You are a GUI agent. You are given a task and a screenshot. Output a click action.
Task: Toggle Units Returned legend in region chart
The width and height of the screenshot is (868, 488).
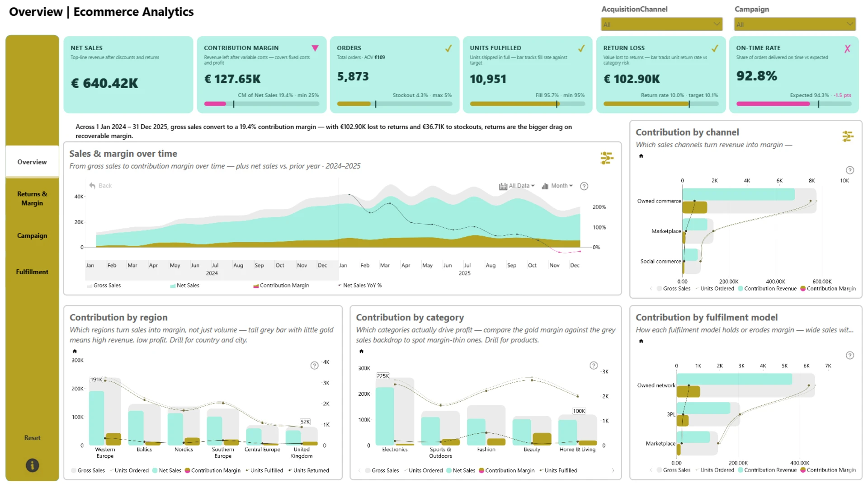[x=309, y=470]
